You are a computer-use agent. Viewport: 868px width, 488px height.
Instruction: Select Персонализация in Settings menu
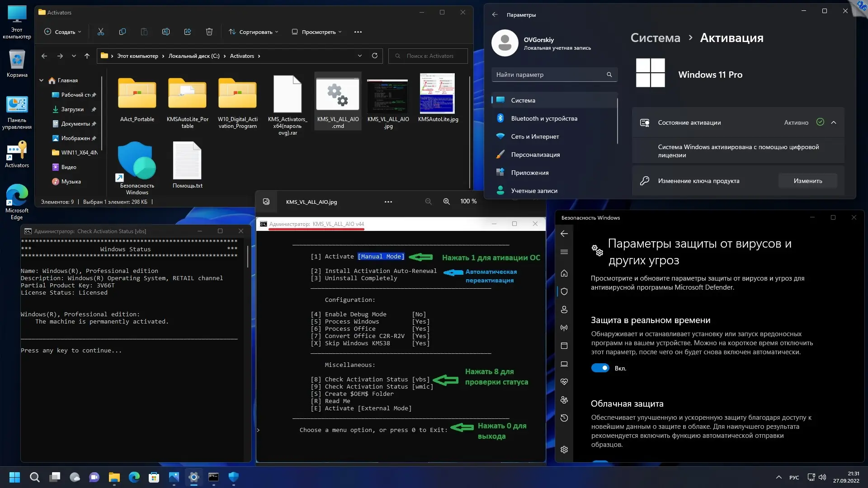pyautogui.click(x=535, y=155)
